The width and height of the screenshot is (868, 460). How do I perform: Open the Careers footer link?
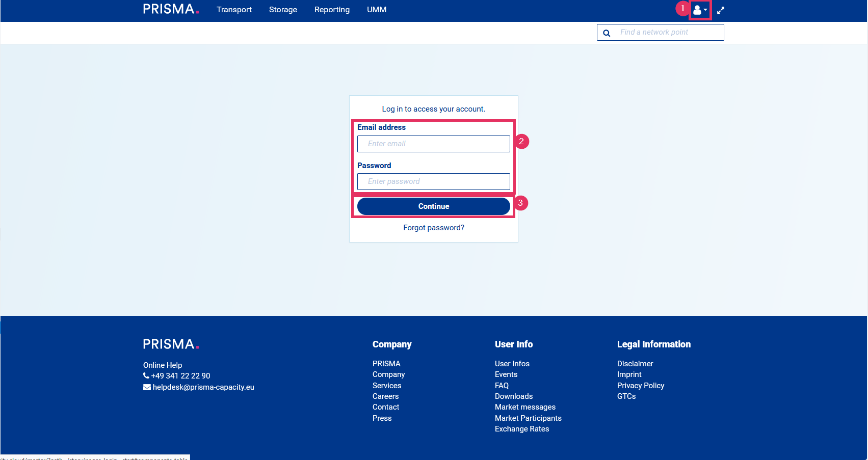tap(385, 396)
